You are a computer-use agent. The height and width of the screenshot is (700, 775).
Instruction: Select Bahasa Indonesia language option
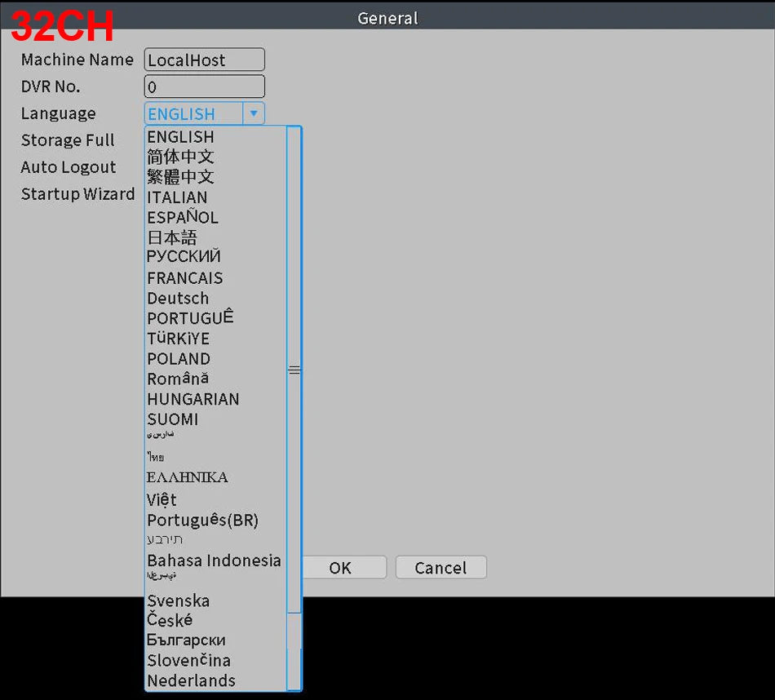(x=214, y=560)
